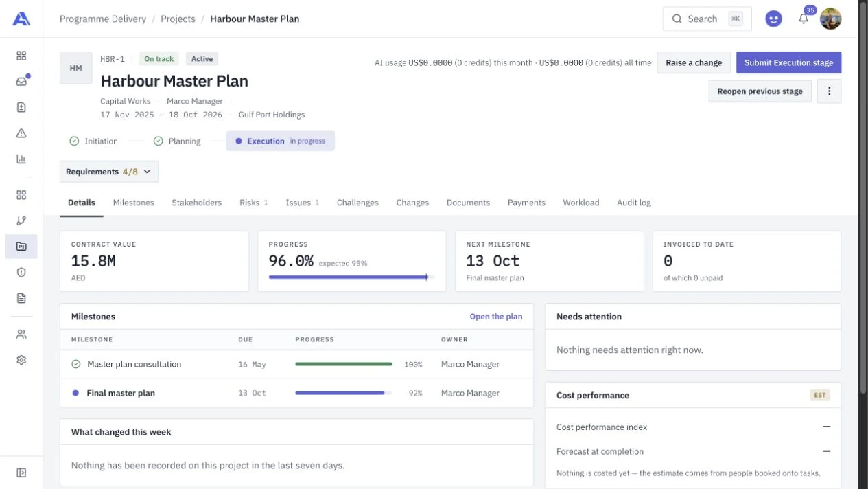Viewport: 868px width, 489px height.
Task: Go to the Risks tab
Action: tap(253, 203)
